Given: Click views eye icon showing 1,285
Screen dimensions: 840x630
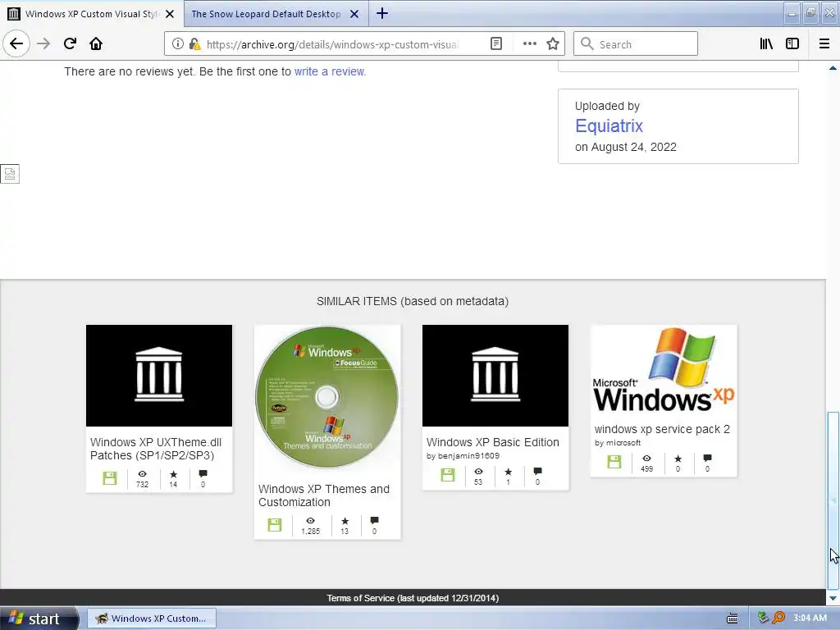Looking at the screenshot, I should [x=310, y=521].
